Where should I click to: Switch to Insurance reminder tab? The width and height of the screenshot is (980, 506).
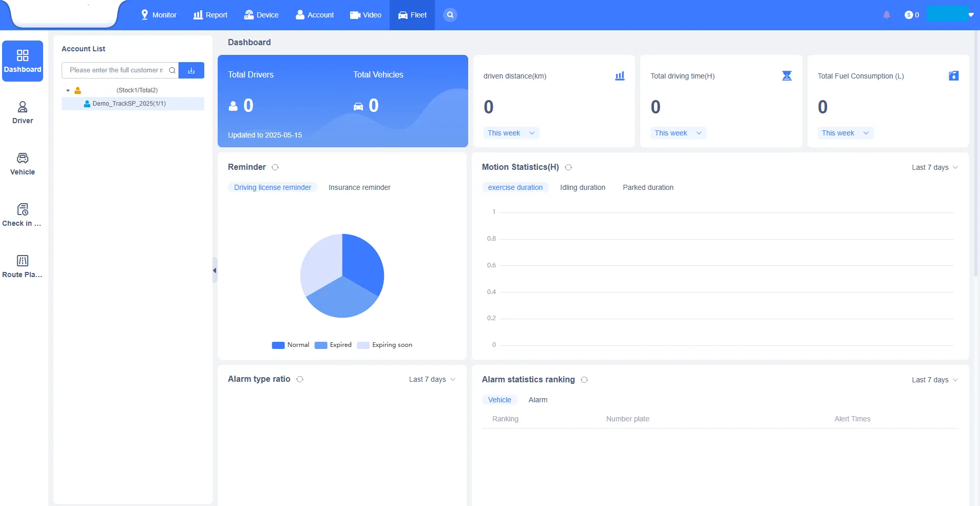pyautogui.click(x=359, y=187)
